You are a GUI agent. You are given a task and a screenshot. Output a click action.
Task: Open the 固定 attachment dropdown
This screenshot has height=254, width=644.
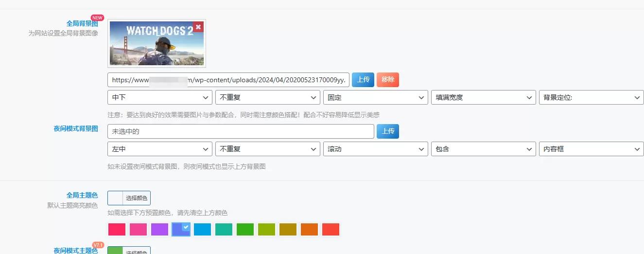coord(376,97)
